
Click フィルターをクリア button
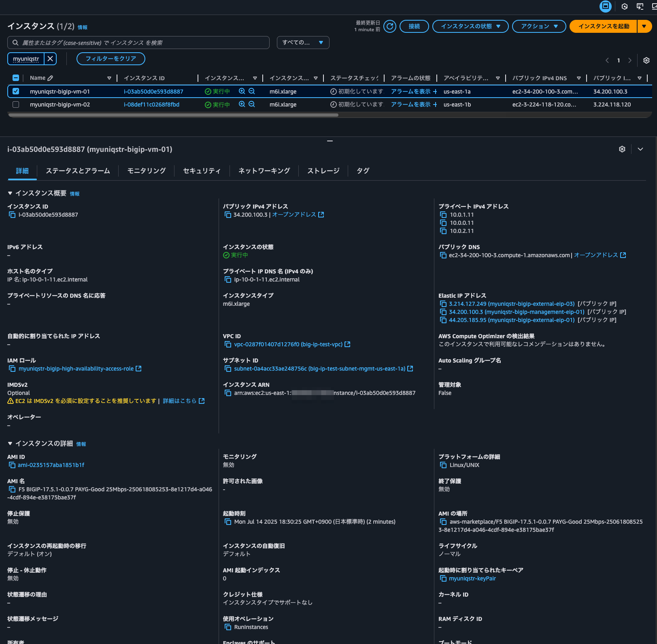[x=111, y=59]
